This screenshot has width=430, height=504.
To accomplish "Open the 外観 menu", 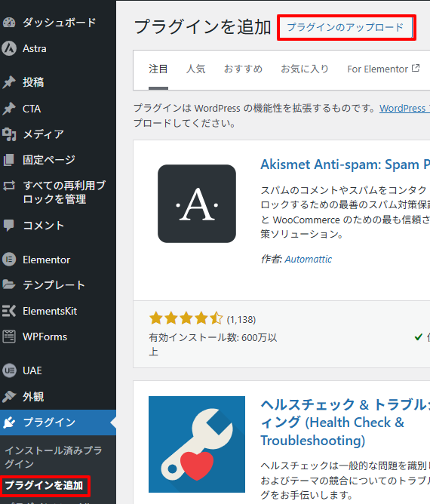I will point(33,397).
